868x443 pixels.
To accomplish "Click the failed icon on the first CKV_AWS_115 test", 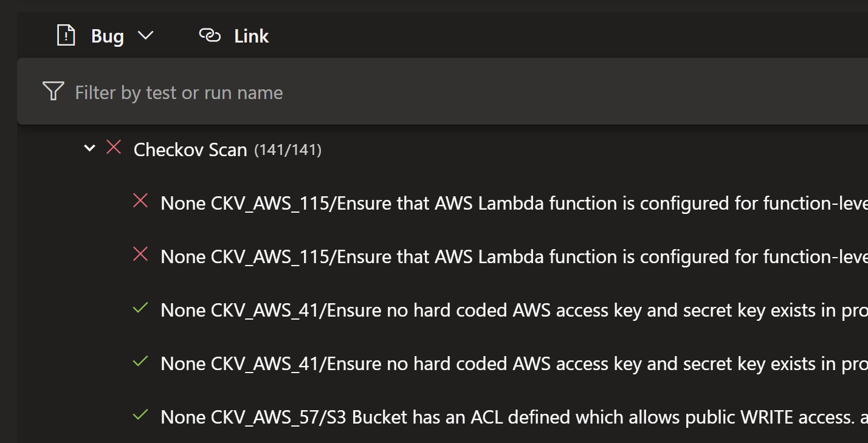I will [140, 202].
